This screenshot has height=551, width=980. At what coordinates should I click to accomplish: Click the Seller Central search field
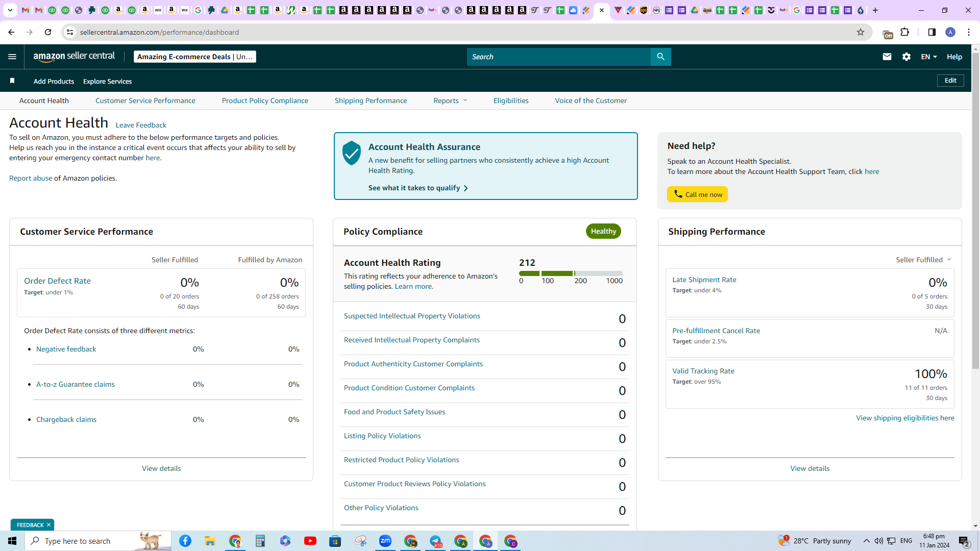(x=559, y=57)
